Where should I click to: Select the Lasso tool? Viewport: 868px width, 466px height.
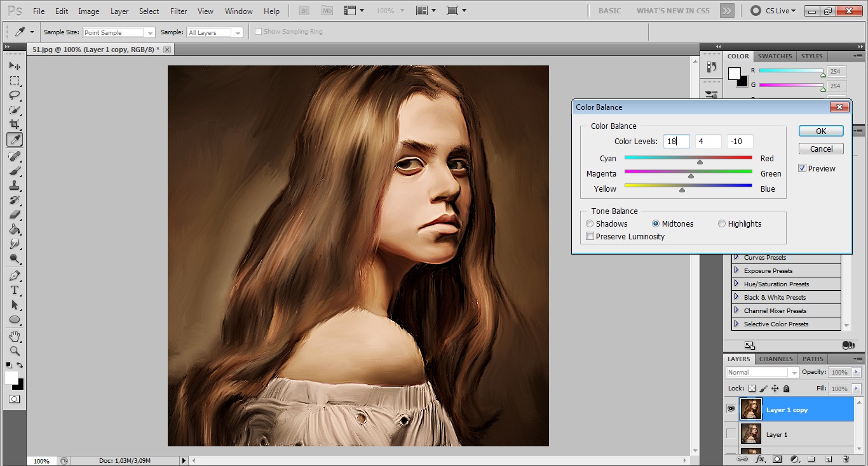click(x=14, y=95)
